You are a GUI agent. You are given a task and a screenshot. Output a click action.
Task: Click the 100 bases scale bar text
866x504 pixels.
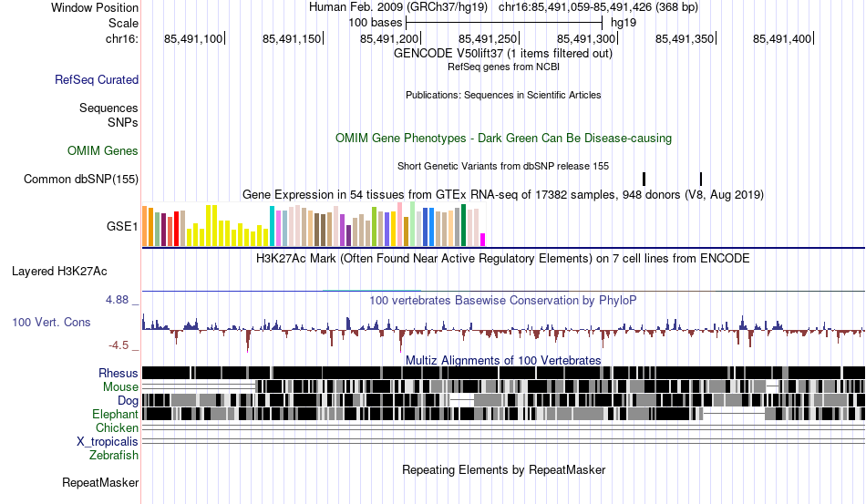tap(376, 23)
